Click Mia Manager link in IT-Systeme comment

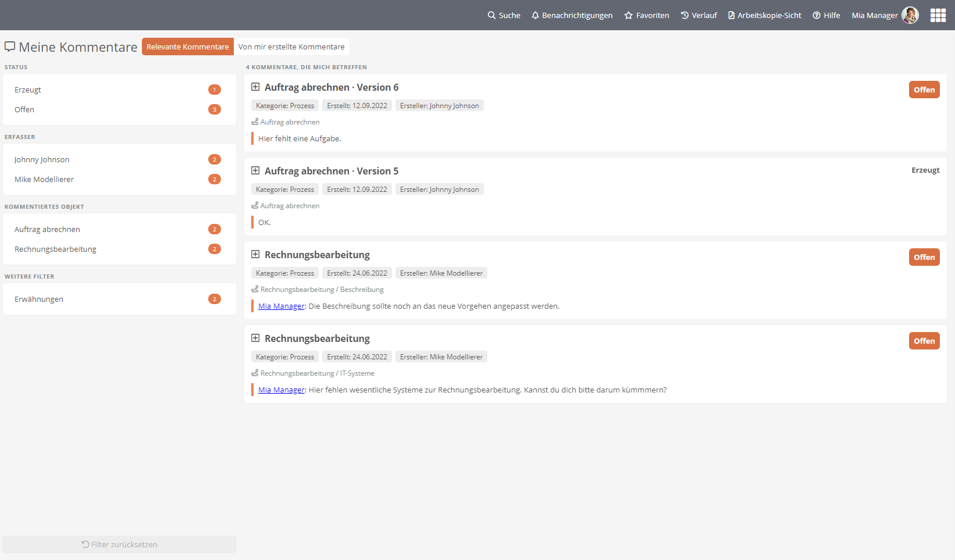tap(281, 390)
